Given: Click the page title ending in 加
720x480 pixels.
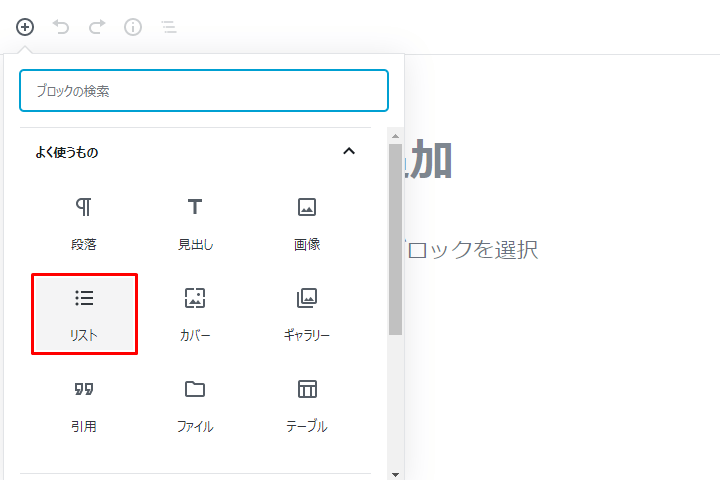Looking at the screenshot, I should (428, 160).
